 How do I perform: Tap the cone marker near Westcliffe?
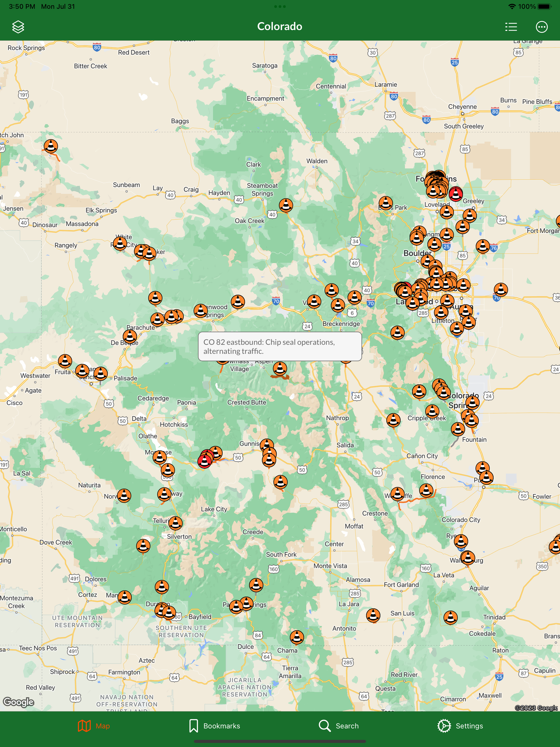(x=398, y=494)
